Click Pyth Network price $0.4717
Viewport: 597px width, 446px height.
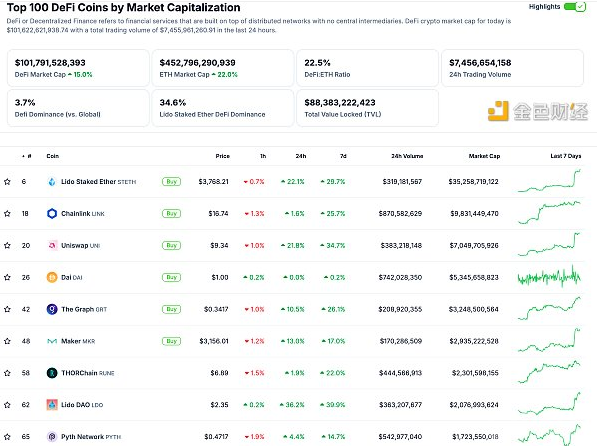point(216,436)
